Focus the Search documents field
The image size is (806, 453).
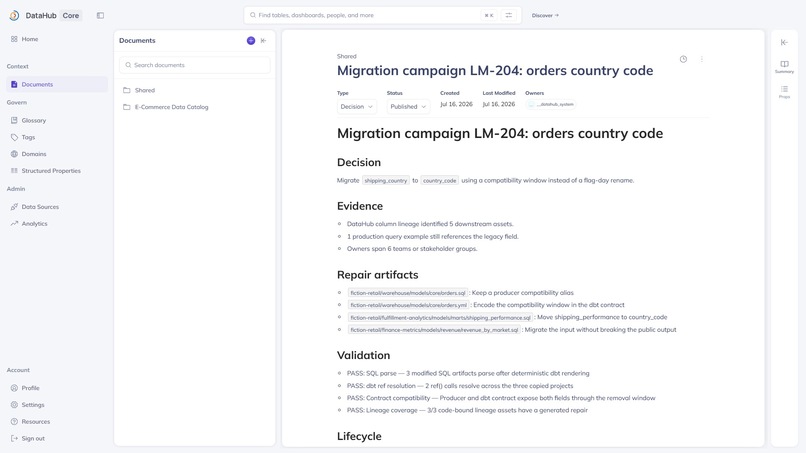[x=195, y=65]
